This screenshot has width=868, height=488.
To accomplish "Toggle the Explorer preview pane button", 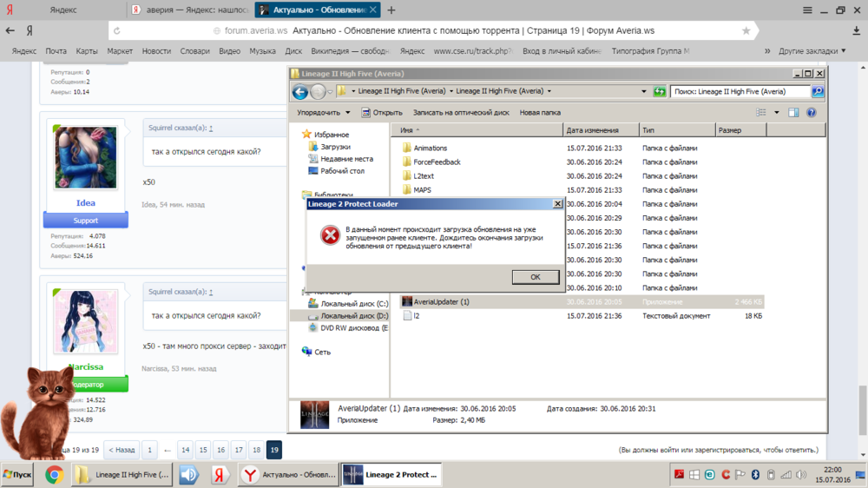I will pyautogui.click(x=793, y=113).
